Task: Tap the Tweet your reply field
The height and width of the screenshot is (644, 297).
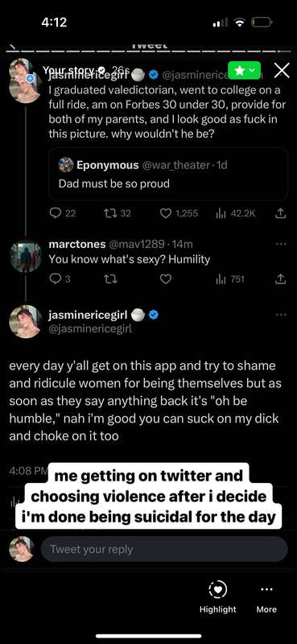Action: tap(164, 549)
